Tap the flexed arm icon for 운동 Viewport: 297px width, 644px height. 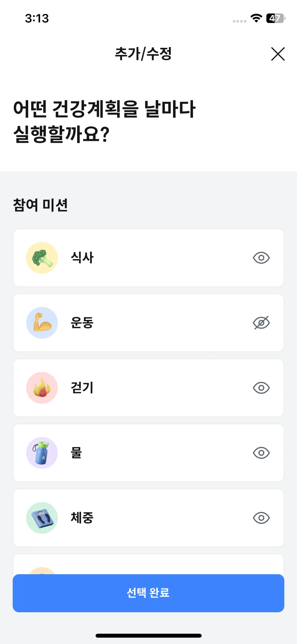tap(42, 323)
